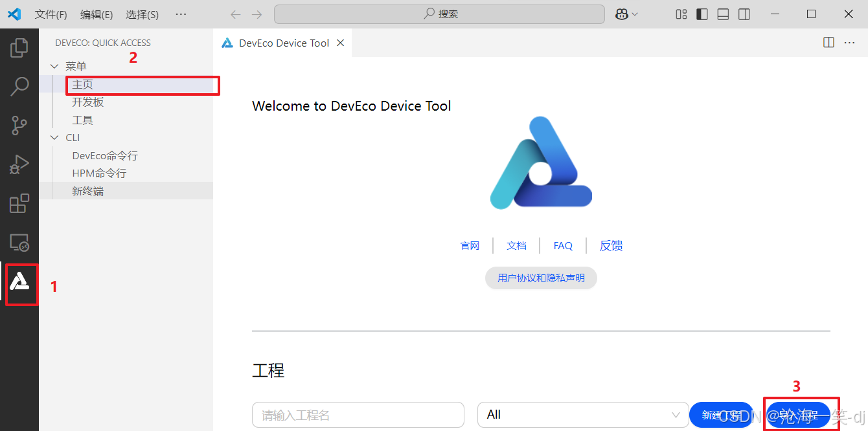Click the 新建工程 button
The image size is (868, 431).
tap(722, 415)
